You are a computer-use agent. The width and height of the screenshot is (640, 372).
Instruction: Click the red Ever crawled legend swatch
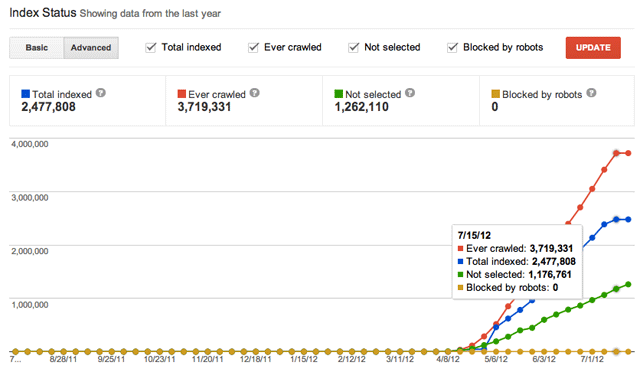click(182, 94)
